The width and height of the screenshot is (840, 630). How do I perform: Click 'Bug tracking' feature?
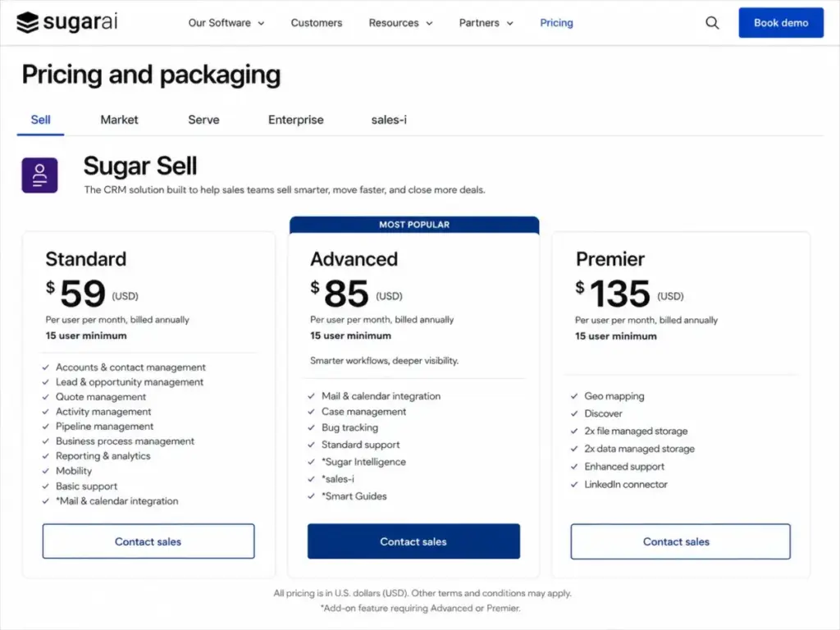(349, 427)
